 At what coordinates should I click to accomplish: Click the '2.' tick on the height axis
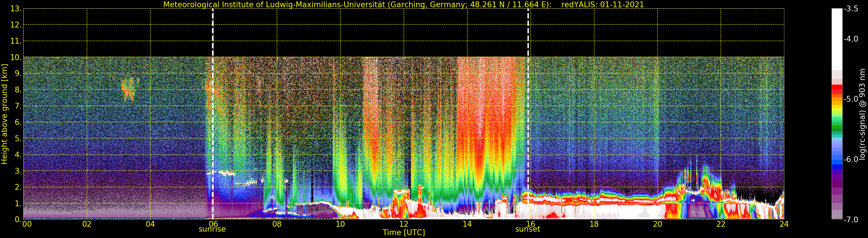click(x=18, y=187)
